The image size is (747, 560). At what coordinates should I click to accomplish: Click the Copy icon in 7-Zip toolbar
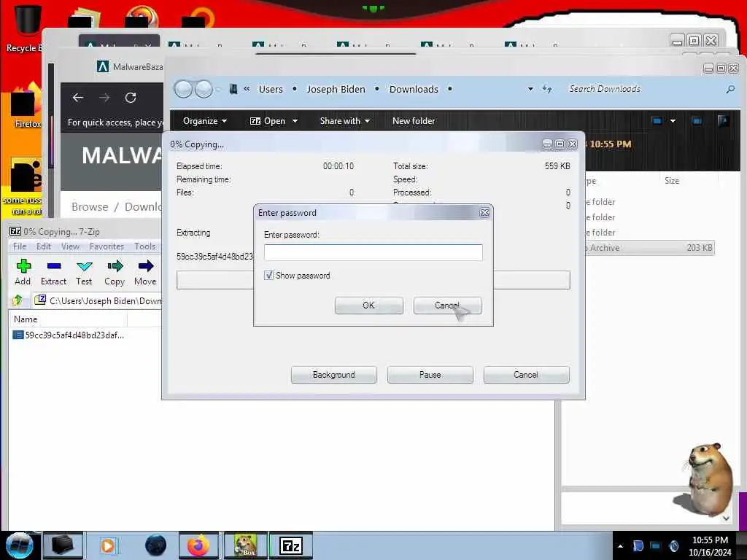pos(115,273)
